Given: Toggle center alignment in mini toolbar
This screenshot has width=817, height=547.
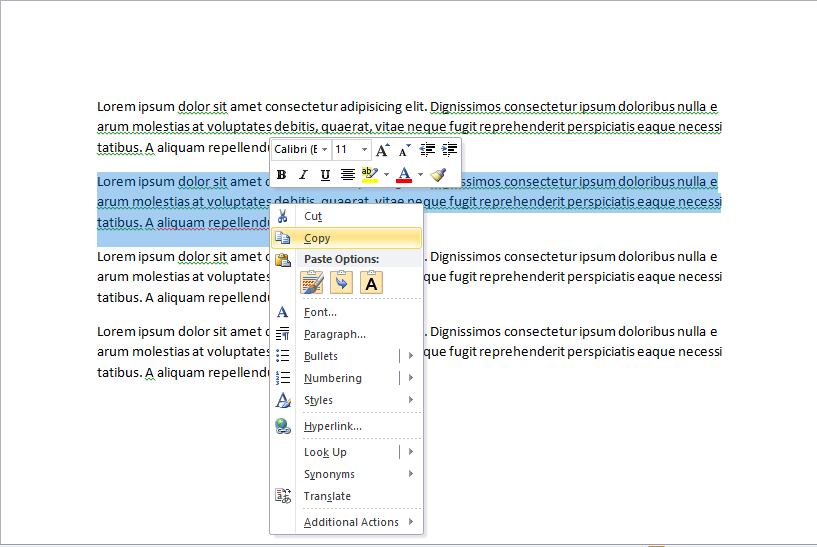Looking at the screenshot, I should [348, 175].
